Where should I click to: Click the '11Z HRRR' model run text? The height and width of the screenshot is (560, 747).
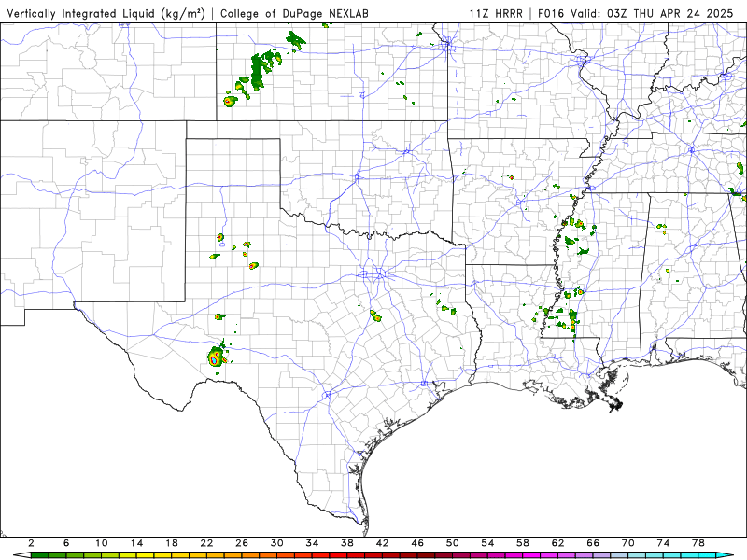tap(496, 14)
